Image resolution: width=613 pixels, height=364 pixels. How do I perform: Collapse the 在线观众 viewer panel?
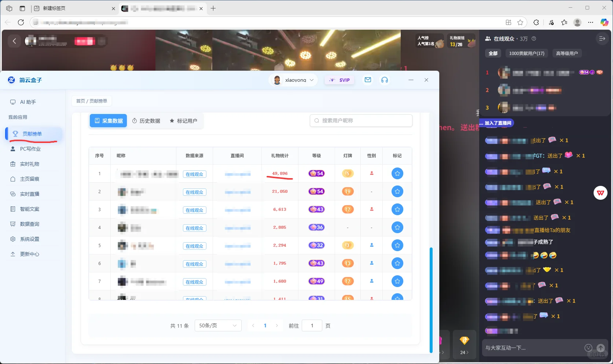(x=602, y=38)
